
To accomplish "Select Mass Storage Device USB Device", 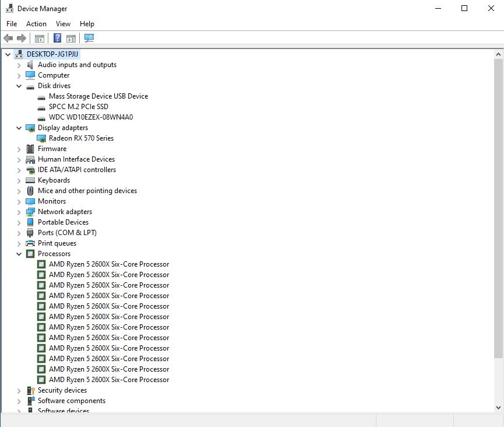I will (x=98, y=96).
